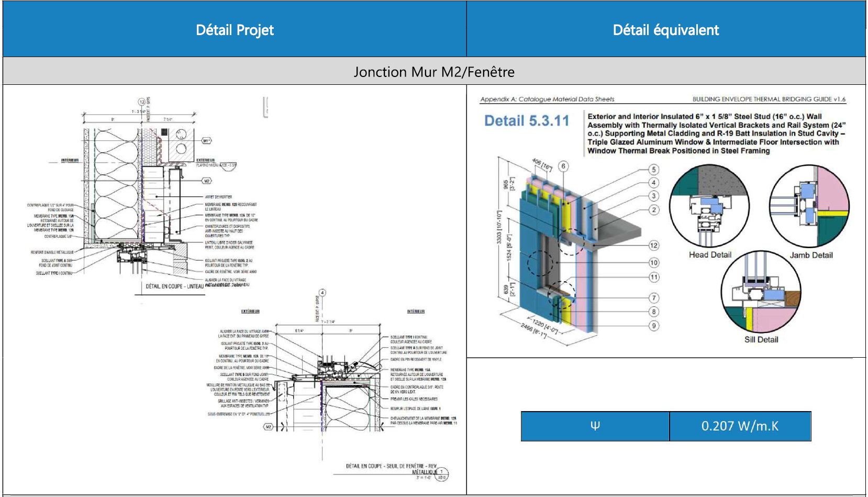Screen dimensions: 868x497
Task: Click callout bubble number 10
Action: pyautogui.click(x=653, y=262)
